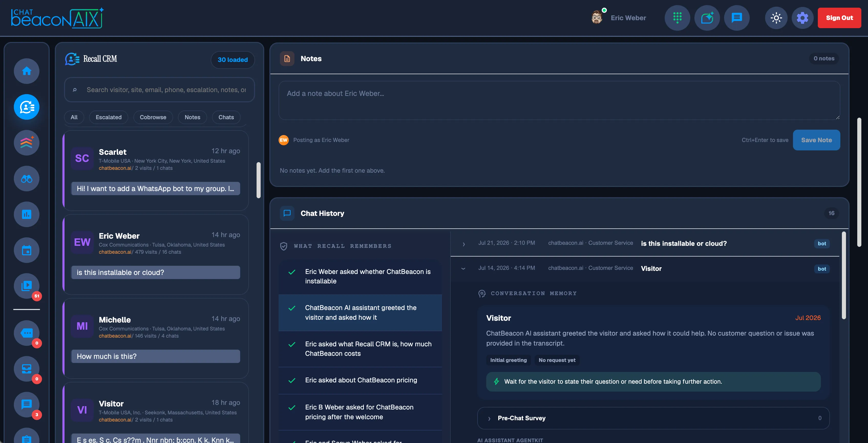Click the What Recall Remembers shield icon

tap(284, 246)
